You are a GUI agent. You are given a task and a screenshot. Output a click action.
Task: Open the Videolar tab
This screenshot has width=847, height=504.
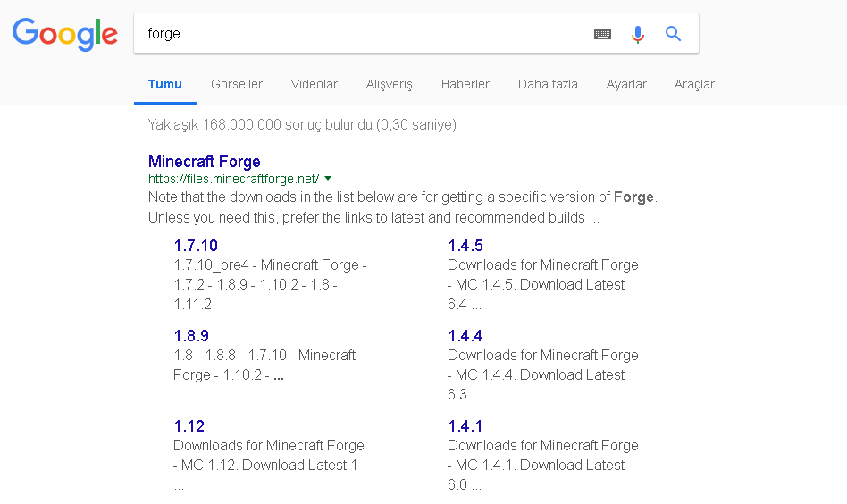click(x=314, y=84)
